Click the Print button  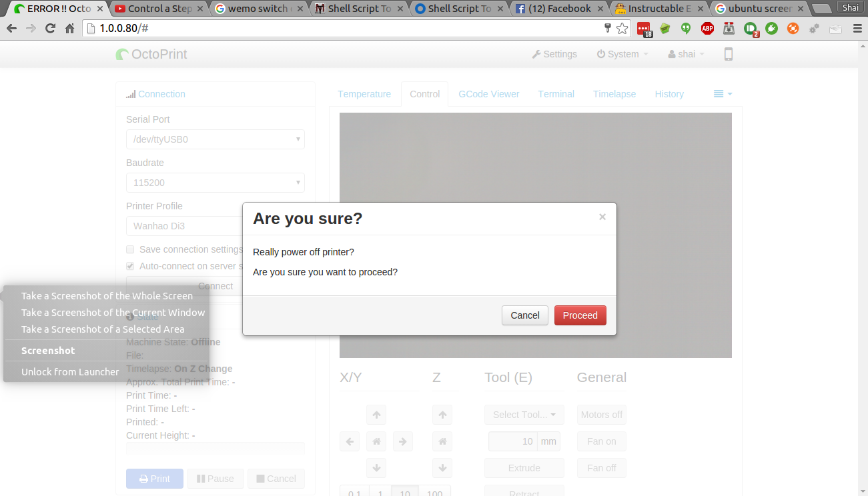pyautogui.click(x=155, y=479)
